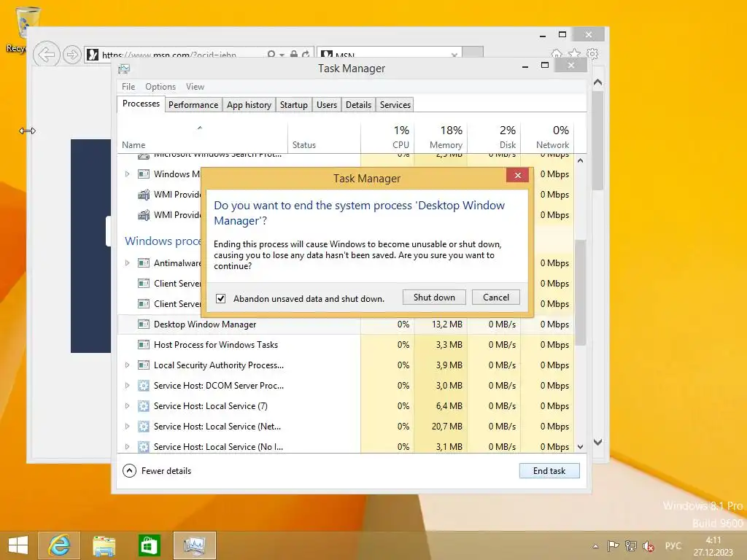
Task: Click Desktop Window Manager process icon
Action: point(144,324)
